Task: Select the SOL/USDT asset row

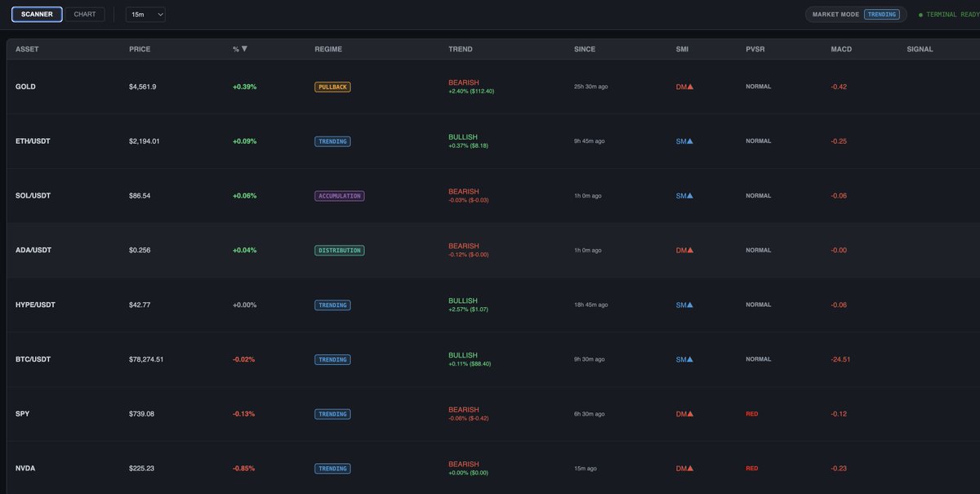Action: tap(493, 196)
